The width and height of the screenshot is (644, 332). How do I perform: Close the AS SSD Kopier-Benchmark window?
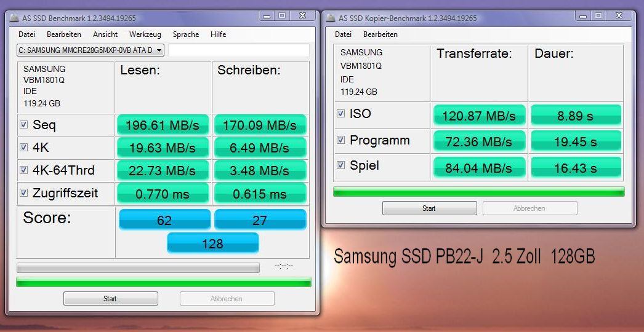pos(620,16)
